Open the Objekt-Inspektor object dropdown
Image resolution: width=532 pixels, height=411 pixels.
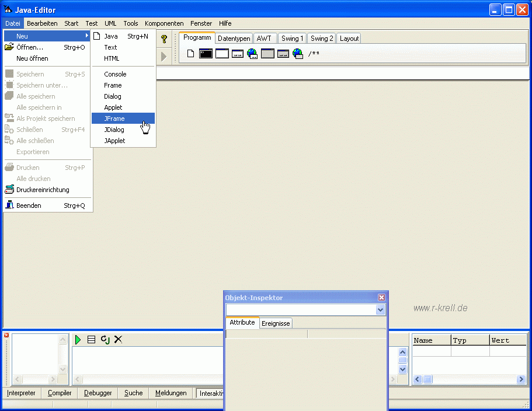click(381, 310)
